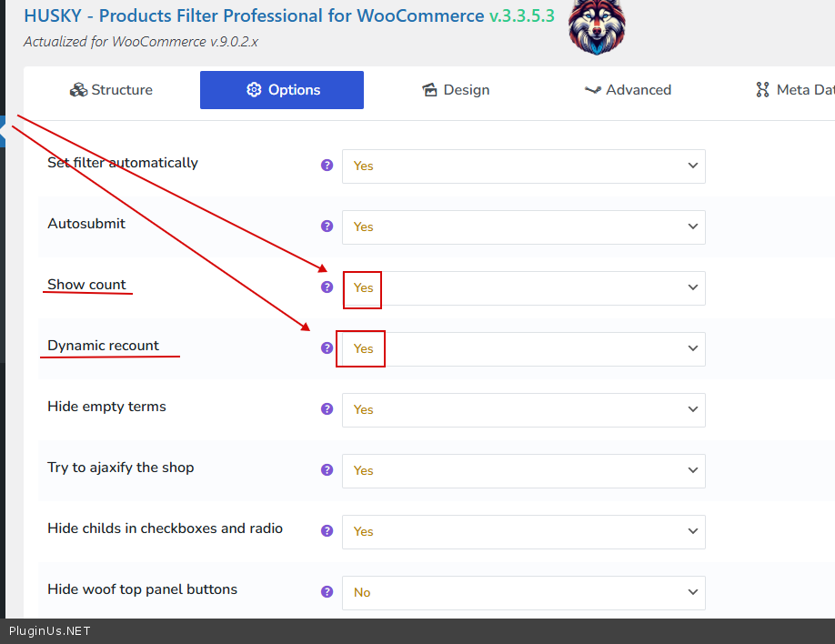The width and height of the screenshot is (835, 644).
Task: Go to the Meta Data tab
Action: (795, 90)
